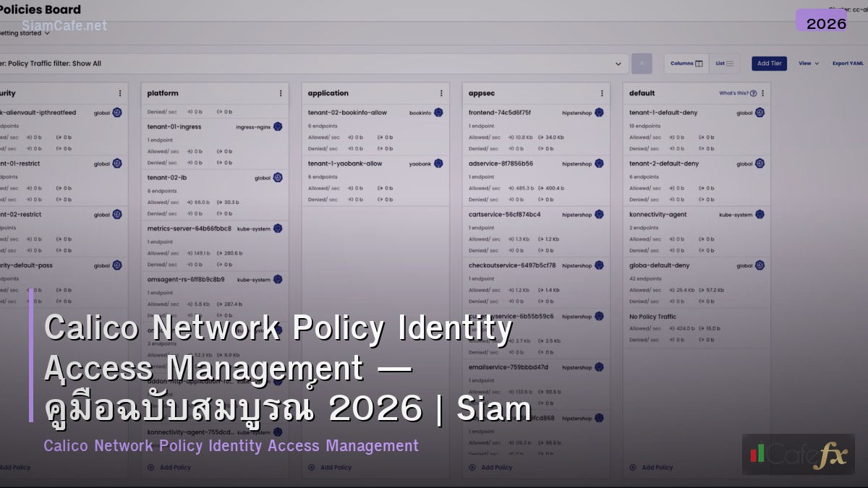Click the Add Tier button
Image resolution: width=868 pixels, height=488 pixels.
click(768, 63)
